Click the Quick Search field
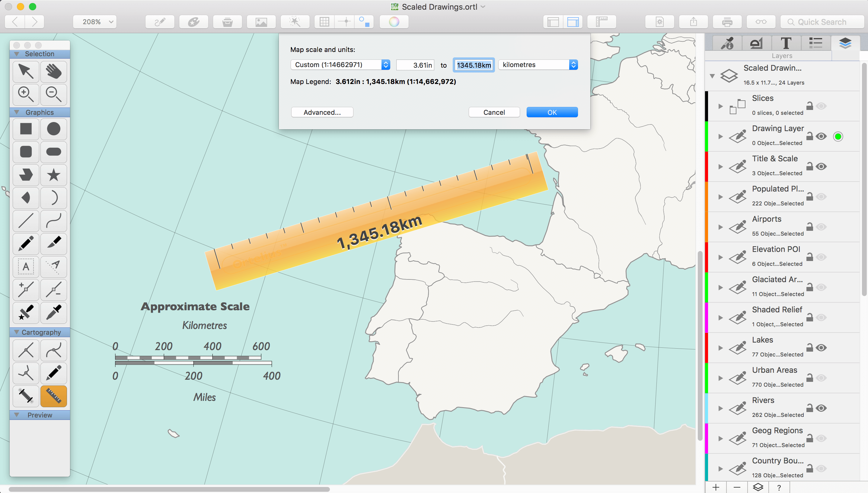This screenshot has width=868, height=493. coord(822,22)
